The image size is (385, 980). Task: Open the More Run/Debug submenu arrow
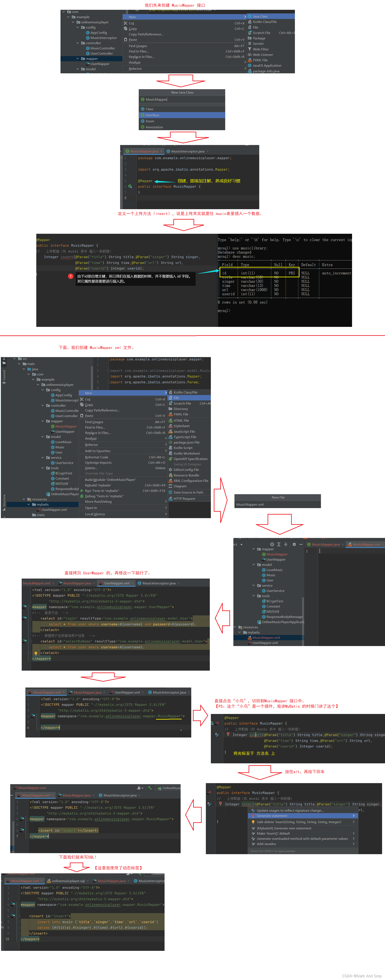click(x=166, y=501)
